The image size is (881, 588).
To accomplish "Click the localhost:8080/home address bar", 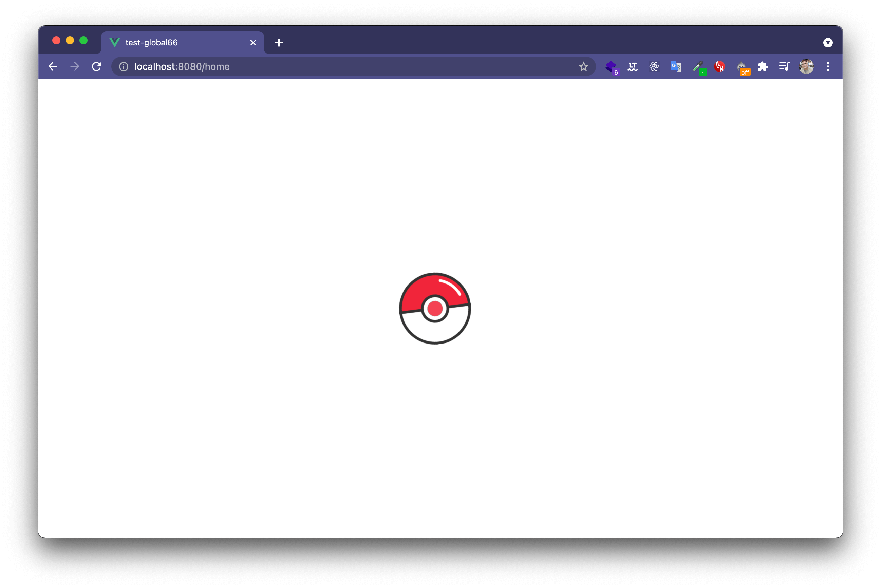I will [338, 67].
